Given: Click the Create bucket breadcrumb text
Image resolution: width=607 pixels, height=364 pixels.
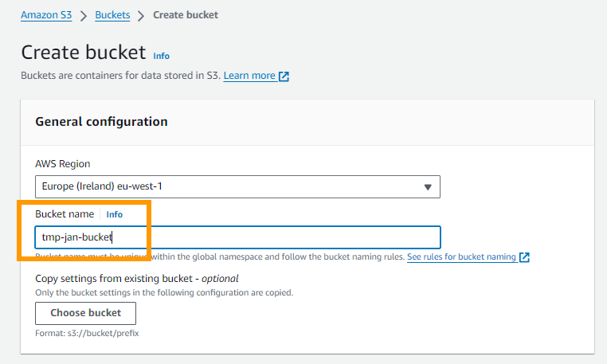Looking at the screenshot, I should pos(186,14).
